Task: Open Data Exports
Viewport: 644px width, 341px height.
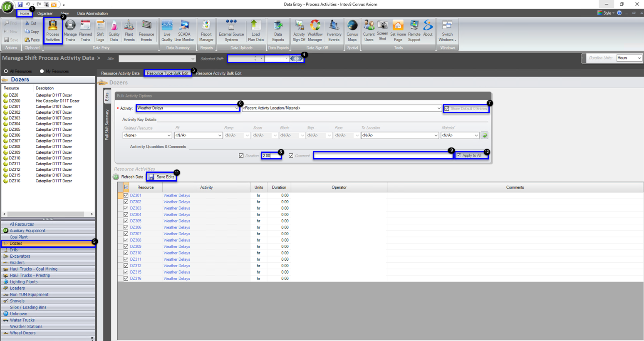Action: [x=278, y=31]
